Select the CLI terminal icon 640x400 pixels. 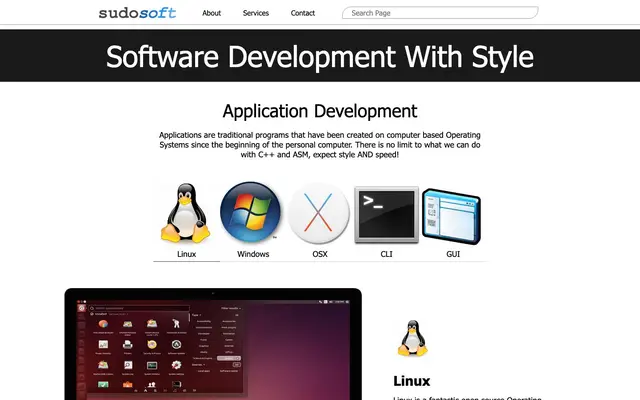(x=386, y=215)
